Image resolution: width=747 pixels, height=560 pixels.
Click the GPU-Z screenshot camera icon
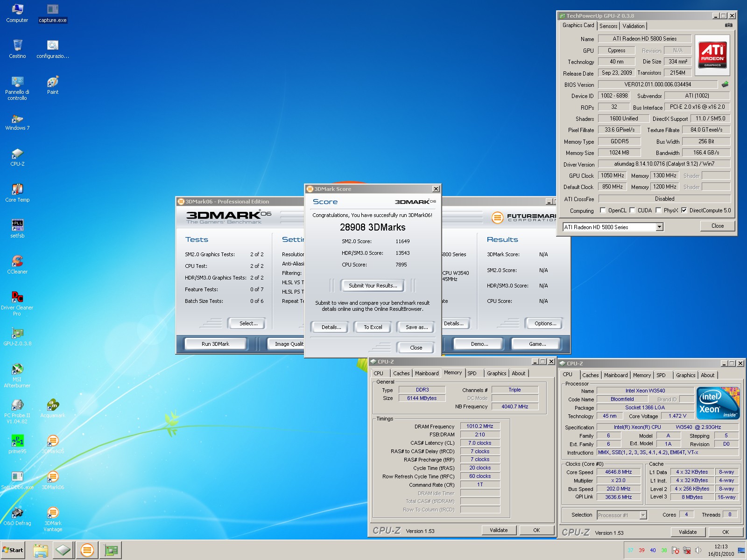point(728,25)
